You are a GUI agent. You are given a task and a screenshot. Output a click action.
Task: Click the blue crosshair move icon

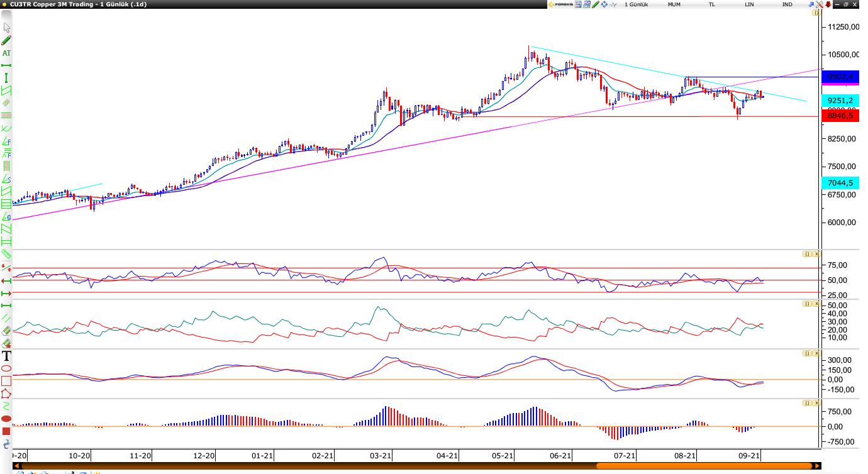pyautogui.click(x=604, y=4)
